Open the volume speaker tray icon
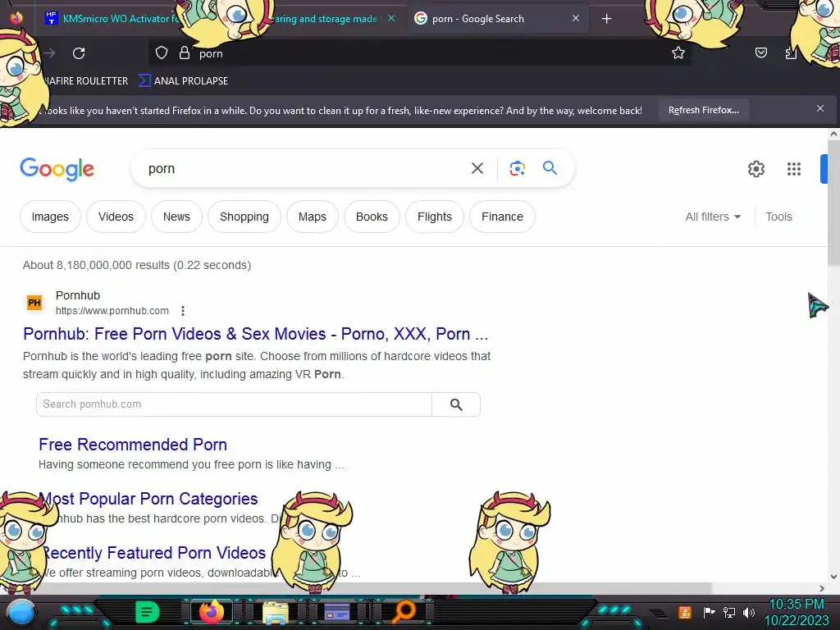The height and width of the screenshot is (630, 840). click(x=748, y=612)
